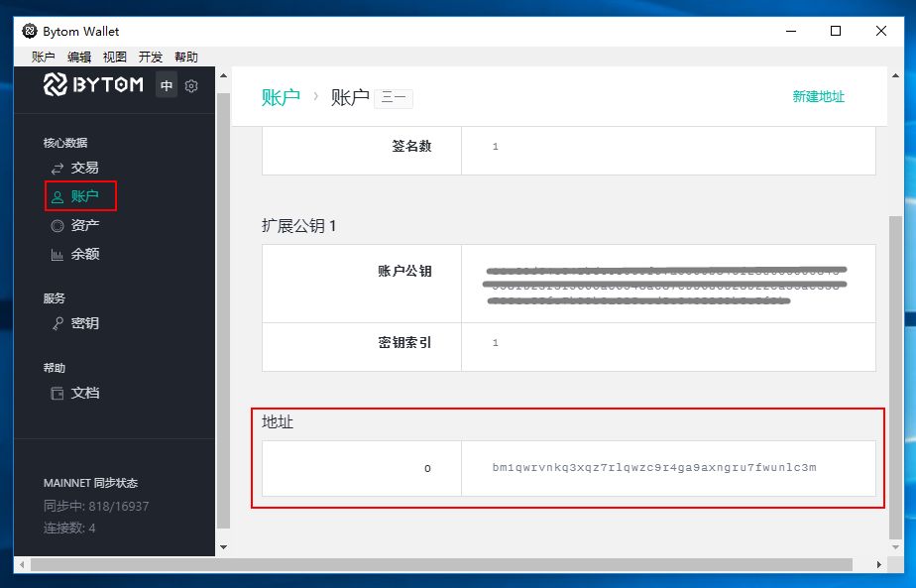Click the 密钥索引 value 1
Screen dimensions: 916x588
tap(496, 343)
